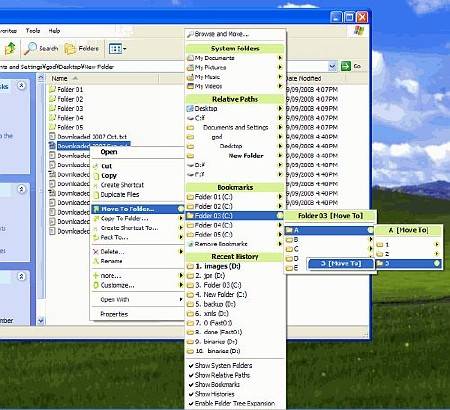Click the folder icon beside subfolder B

point(289,240)
